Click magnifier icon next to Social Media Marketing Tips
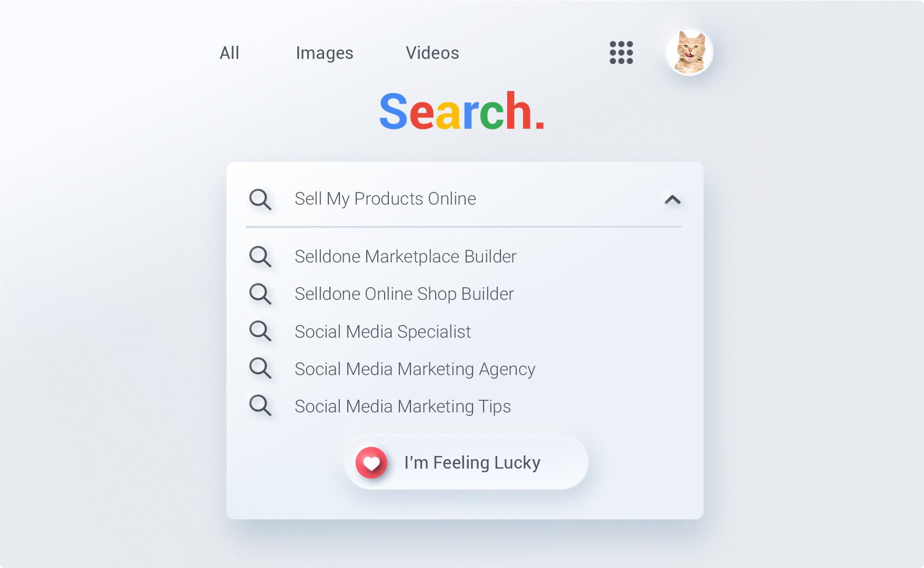The width and height of the screenshot is (924, 568). (260, 405)
